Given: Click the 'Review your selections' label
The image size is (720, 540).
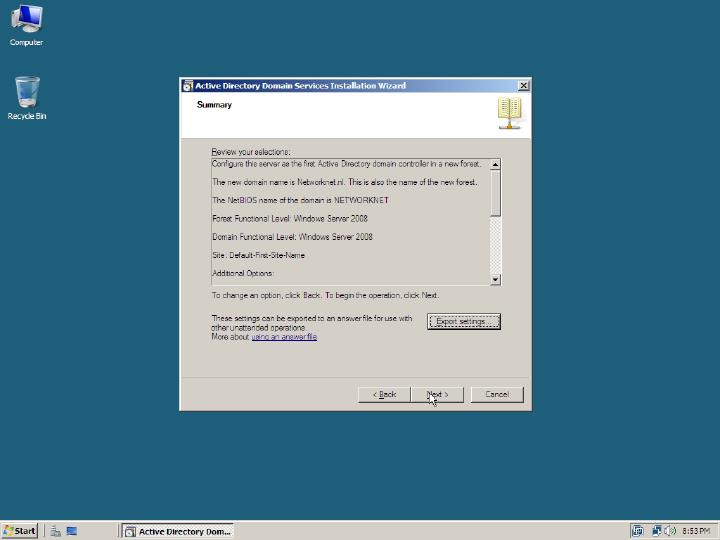Looking at the screenshot, I should (x=251, y=152).
